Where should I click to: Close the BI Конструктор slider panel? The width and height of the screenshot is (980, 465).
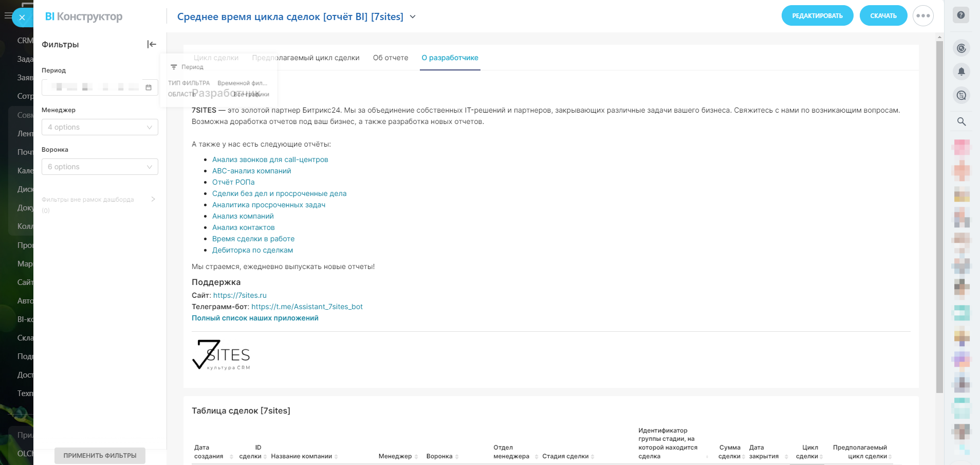[22, 17]
